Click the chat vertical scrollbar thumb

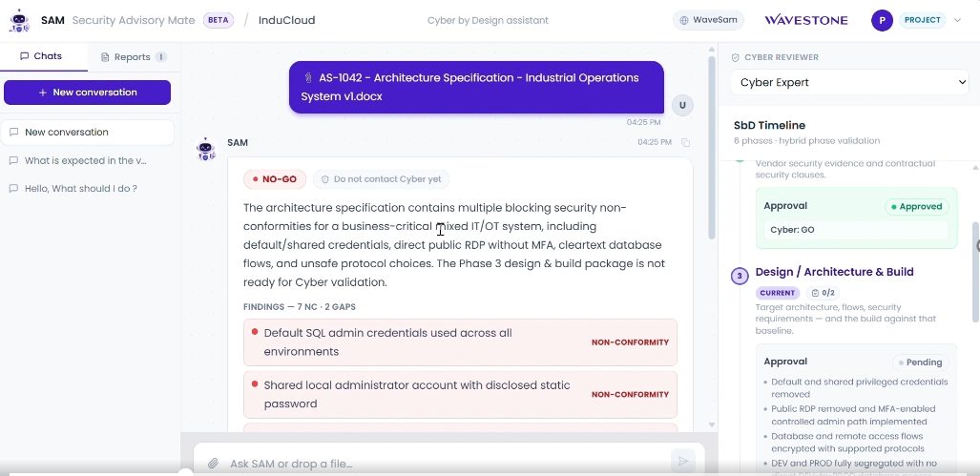711,147
